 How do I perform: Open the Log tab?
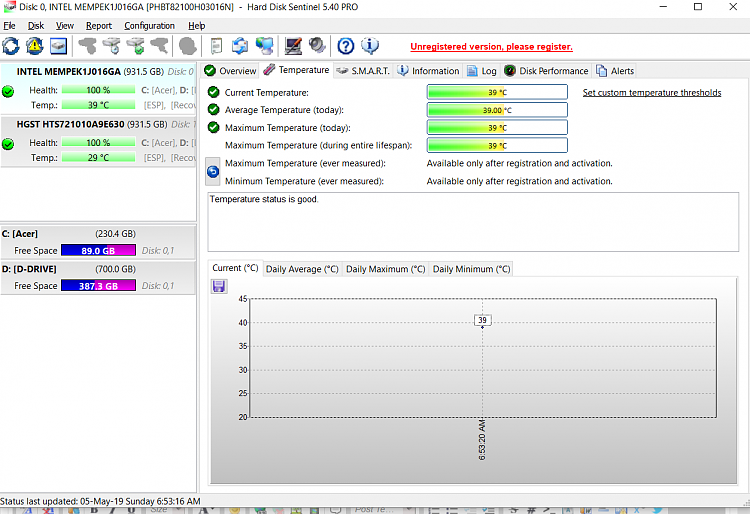(x=482, y=71)
